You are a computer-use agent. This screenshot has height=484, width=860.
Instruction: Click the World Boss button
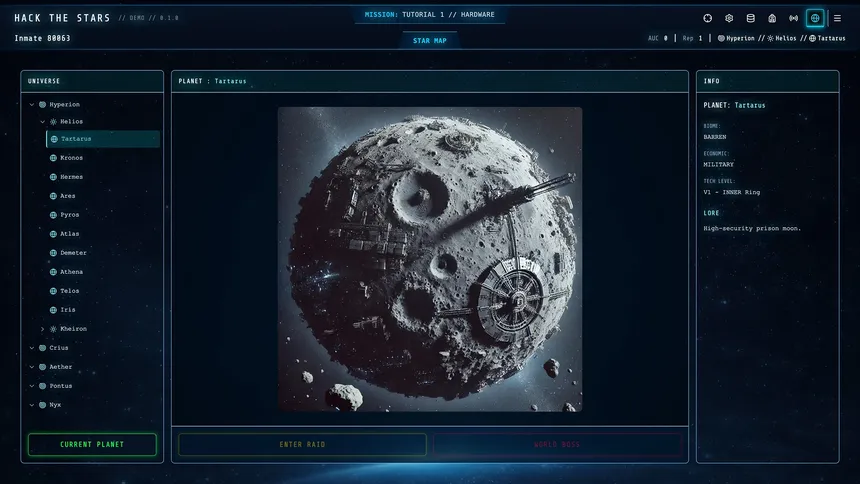(559, 444)
